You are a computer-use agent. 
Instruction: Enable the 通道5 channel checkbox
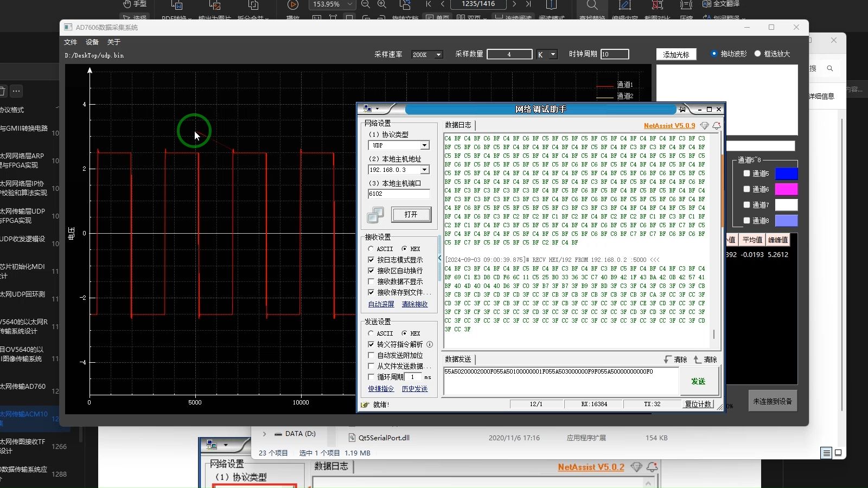coord(746,174)
